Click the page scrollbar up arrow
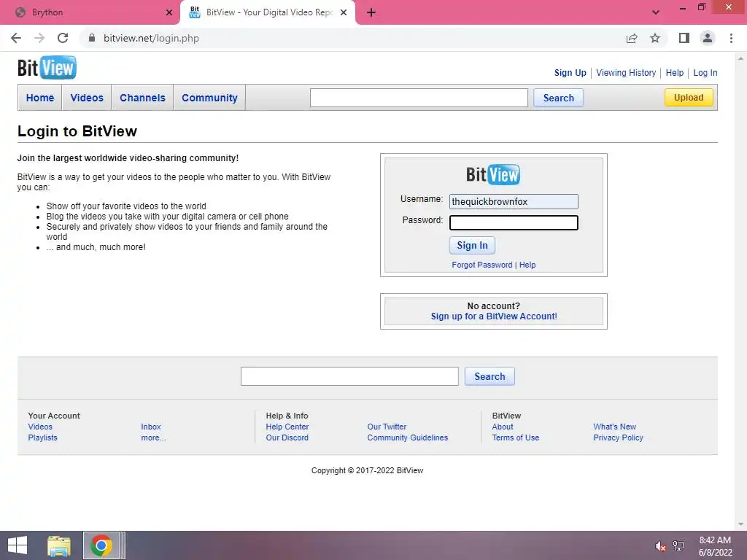The height and width of the screenshot is (560, 747). pyautogui.click(x=740, y=58)
